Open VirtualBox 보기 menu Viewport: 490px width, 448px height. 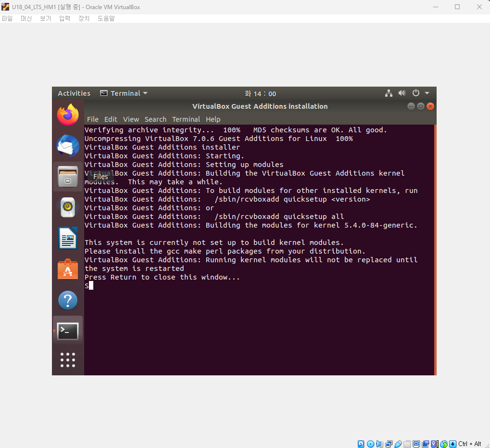tap(45, 18)
